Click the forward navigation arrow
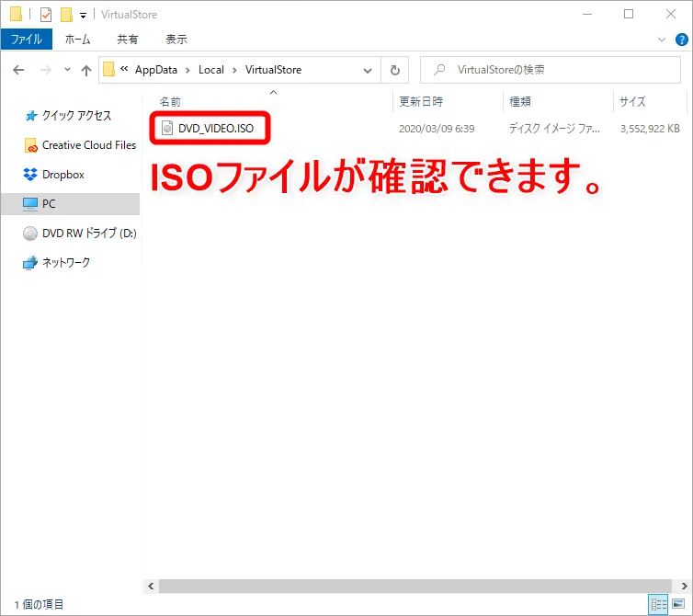The height and width of the screenshot is (616, 693). [x=46, y=70]
